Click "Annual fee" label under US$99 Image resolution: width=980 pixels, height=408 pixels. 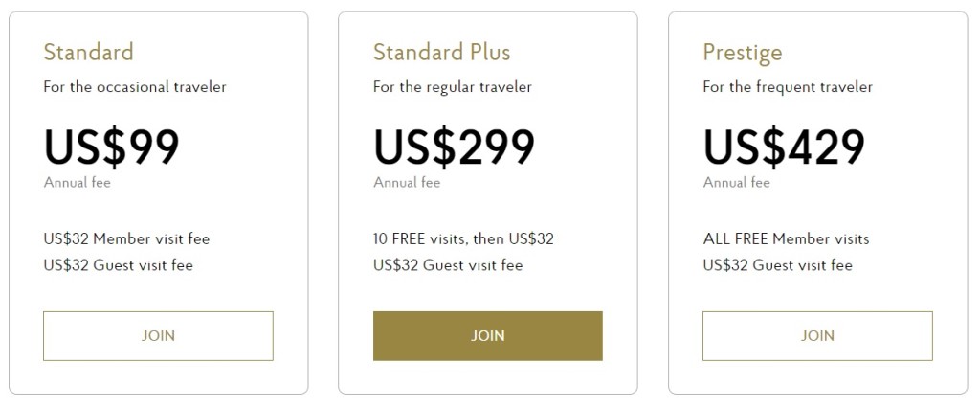[x=77, y=183]
